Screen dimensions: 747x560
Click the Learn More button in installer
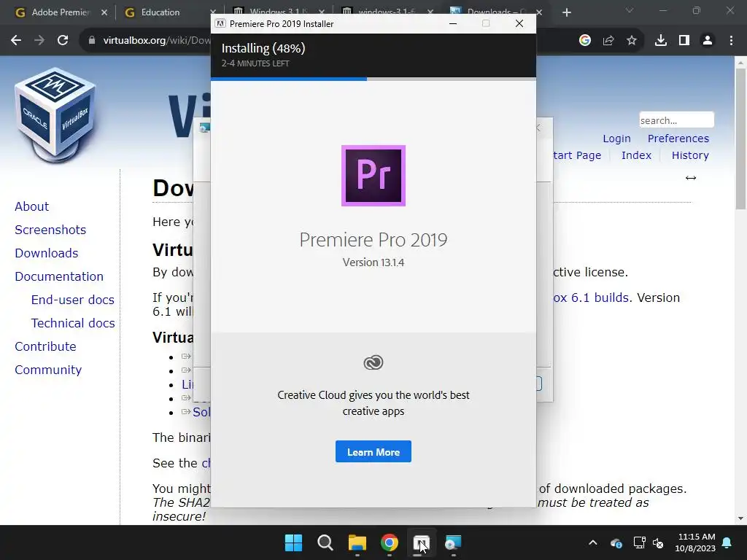pyautogui.click(x=373, y=451)
